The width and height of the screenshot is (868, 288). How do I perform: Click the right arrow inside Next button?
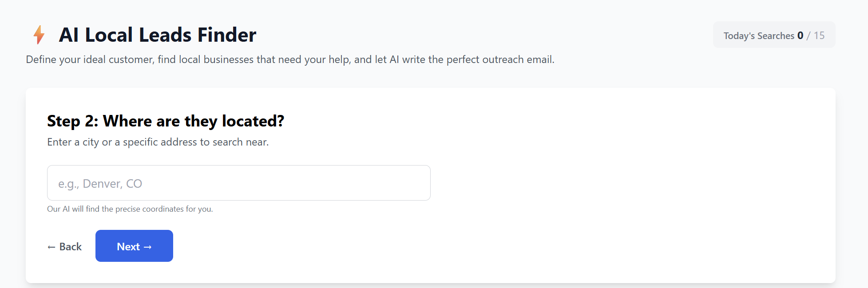[148, 247]
